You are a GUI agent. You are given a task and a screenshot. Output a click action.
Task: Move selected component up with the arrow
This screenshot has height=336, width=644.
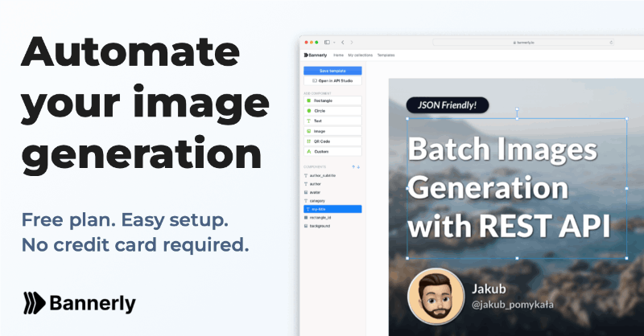[353, 167]
